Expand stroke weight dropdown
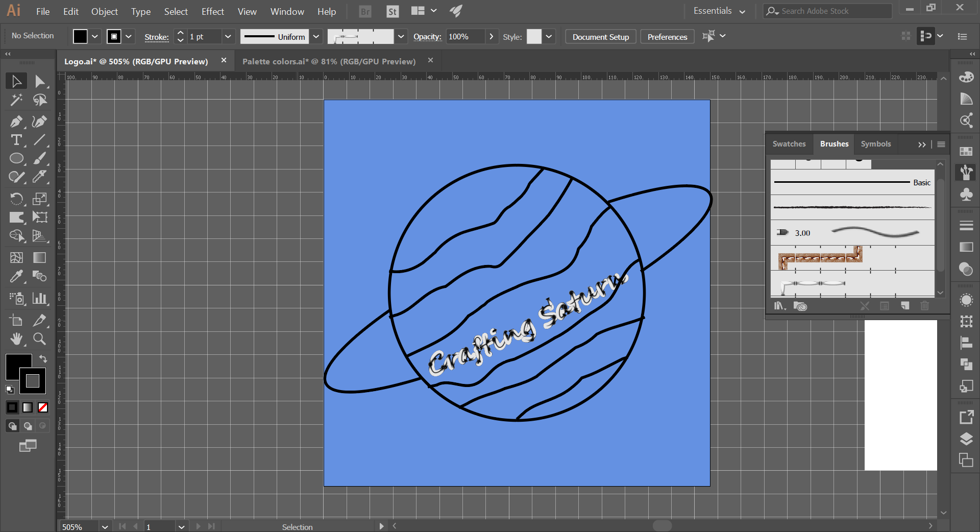 228,37
